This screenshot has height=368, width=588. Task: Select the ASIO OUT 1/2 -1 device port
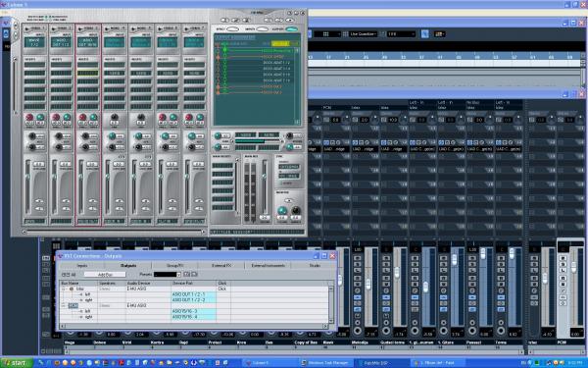(x=193, y=294)
